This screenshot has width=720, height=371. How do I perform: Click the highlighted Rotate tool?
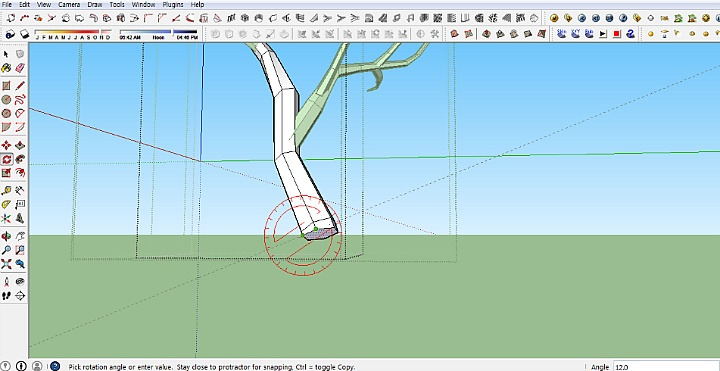(x=6, y=159)
